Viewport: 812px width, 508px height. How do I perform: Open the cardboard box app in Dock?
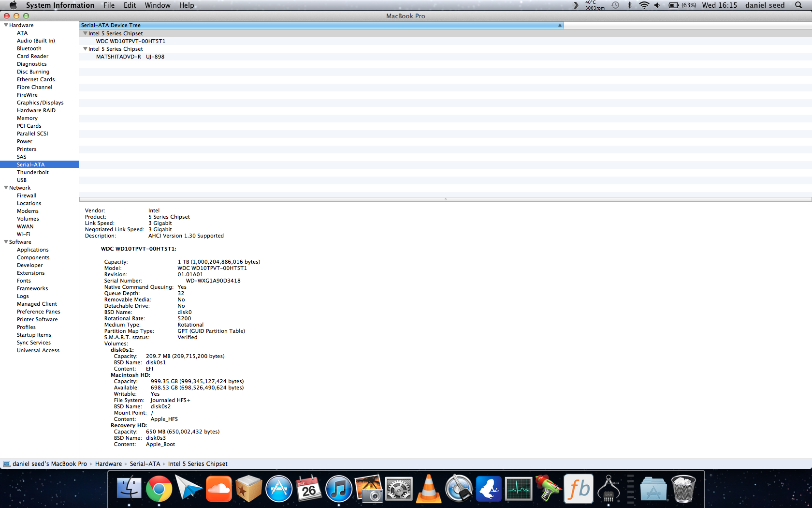[248, 489]
